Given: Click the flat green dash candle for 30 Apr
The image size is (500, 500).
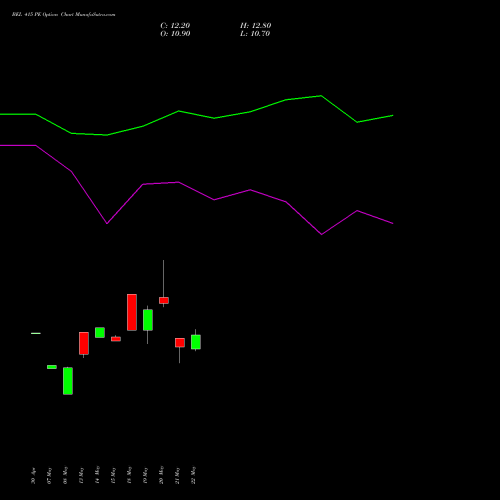Looking at the screenshot, I should [36, 333].
